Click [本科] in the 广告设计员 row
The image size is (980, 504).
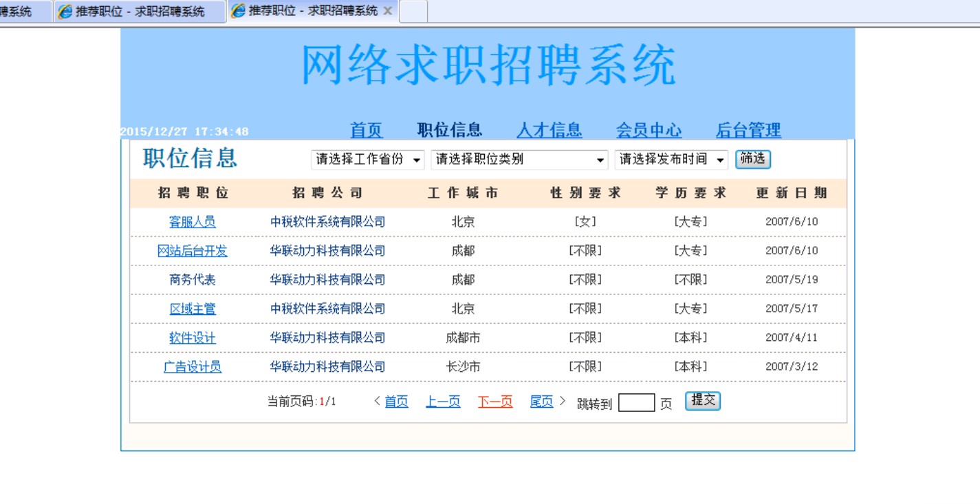[690, 366]
